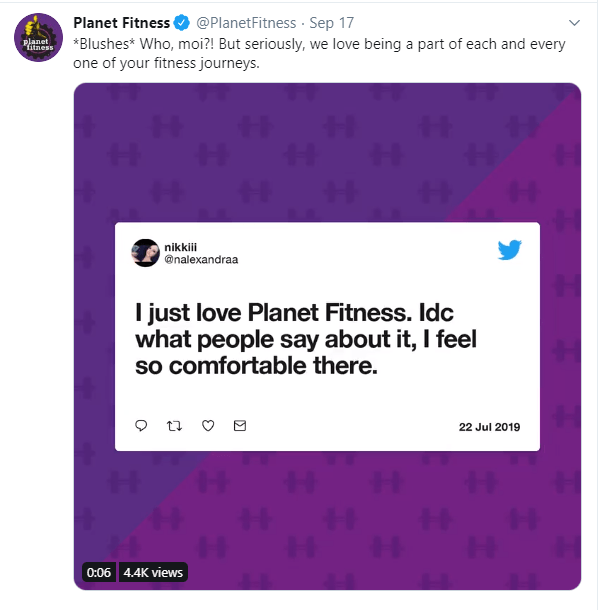600x610 pixels.
Task: Click the quoted tweet text about Planet Fitness
Action: click(305, 339)
